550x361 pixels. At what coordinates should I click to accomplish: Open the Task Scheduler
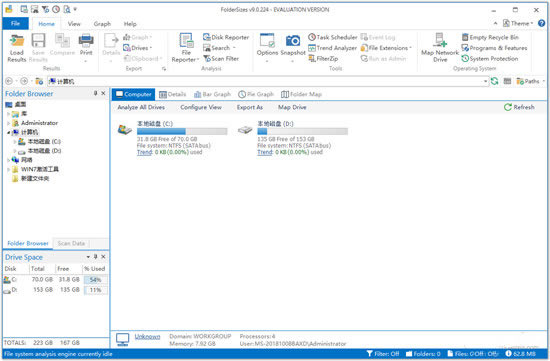(333, 37)
